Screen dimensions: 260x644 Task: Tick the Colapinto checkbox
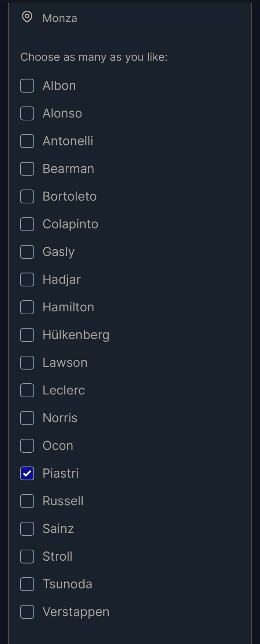point(27,224)
